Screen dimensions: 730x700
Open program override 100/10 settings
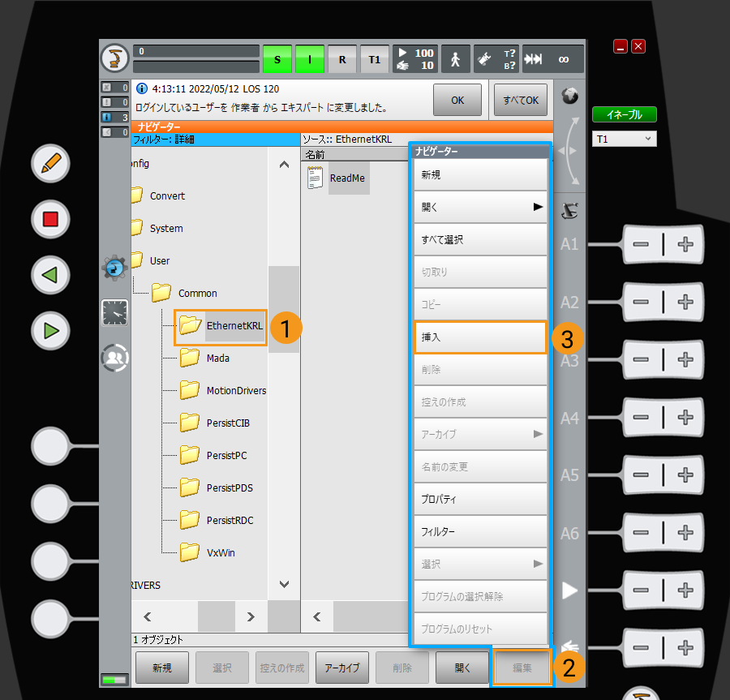pyautogui.click(x=415, y=59)
